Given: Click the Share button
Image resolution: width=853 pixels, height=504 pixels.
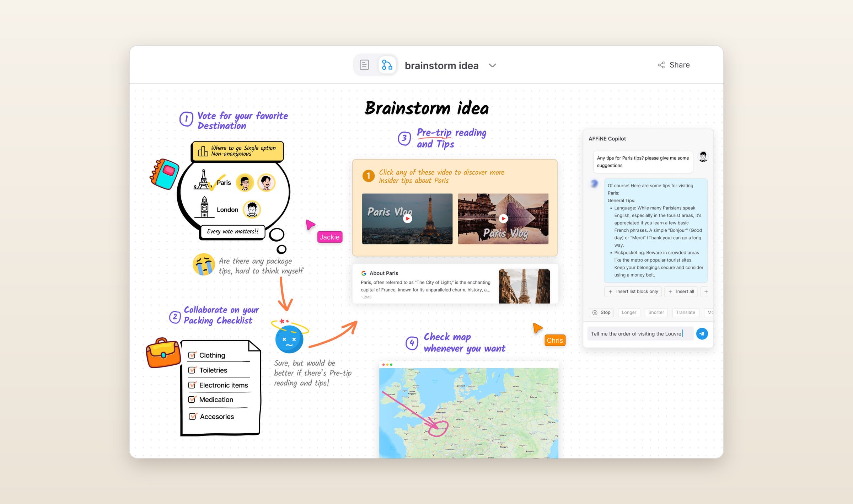Looking at the screenshot, I should 673,65.
